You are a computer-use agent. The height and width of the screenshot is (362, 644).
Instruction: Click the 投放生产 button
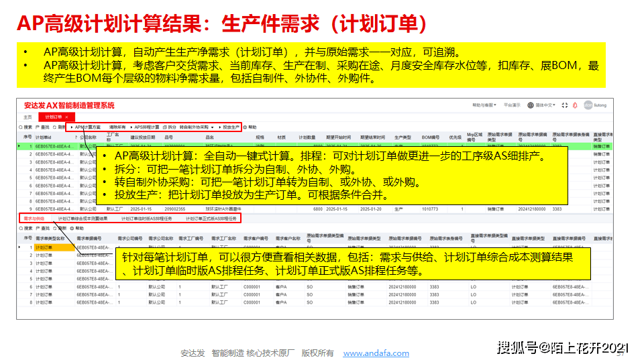tap(229, 127)
